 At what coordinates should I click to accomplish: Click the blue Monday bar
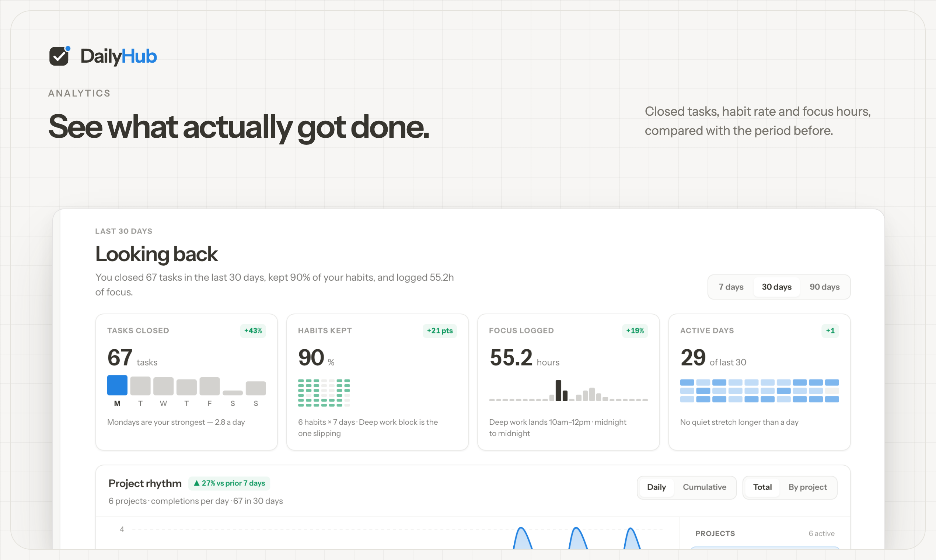(118, 385)
